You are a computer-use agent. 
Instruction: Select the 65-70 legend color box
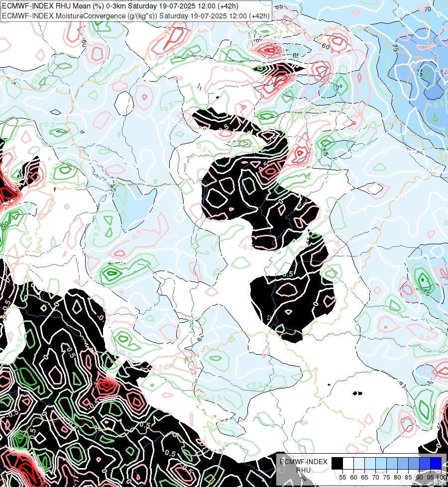point(370,463)
